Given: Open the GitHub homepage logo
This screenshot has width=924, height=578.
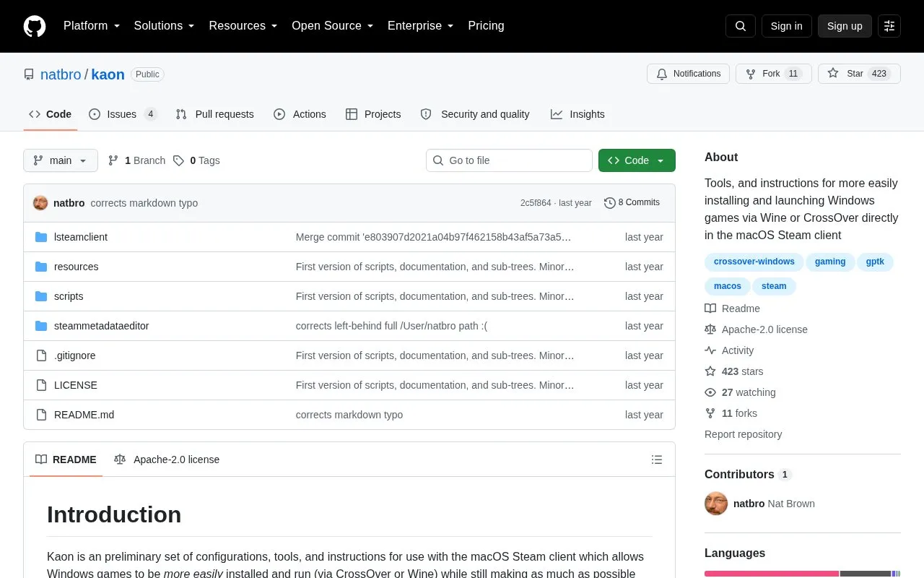Looking at the screenshot, I should coord(35,26).
